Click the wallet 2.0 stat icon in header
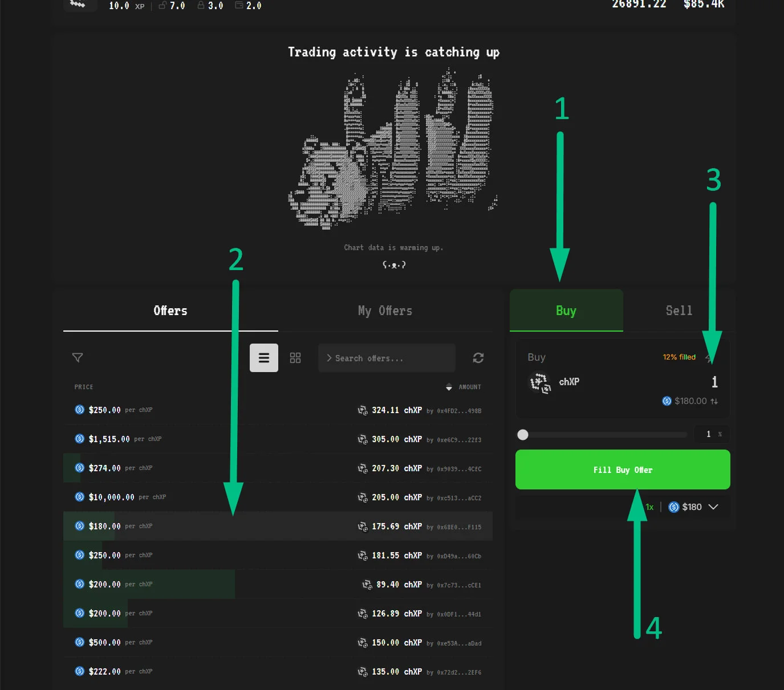The width and height of the screenshot is (784, 690). point(239,5)
